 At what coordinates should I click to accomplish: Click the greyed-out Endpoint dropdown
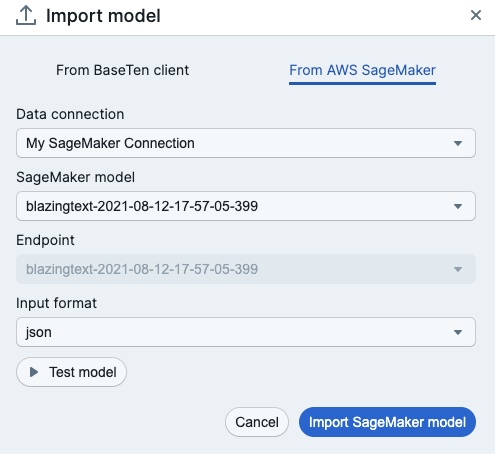pyautogui.click(x=246, y=269)
